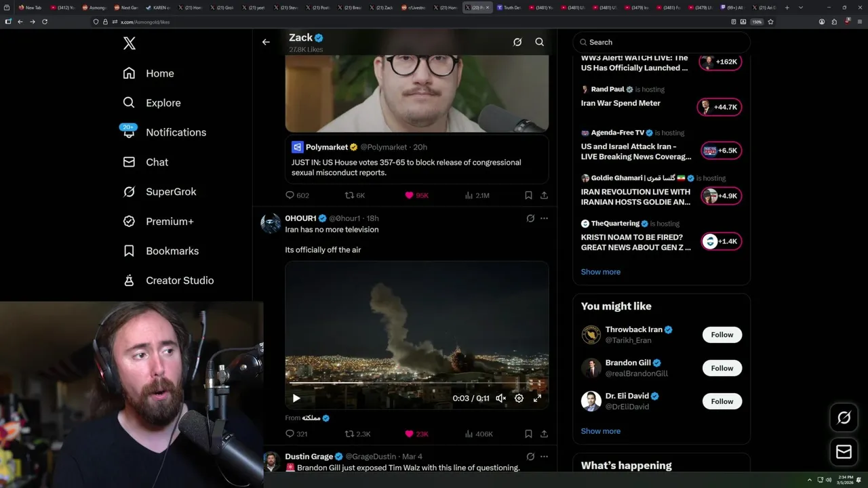The height and width of the screenshot is (488, 868).
Task: Repost the post with 2.3K reposts
Action: point(357,434)
